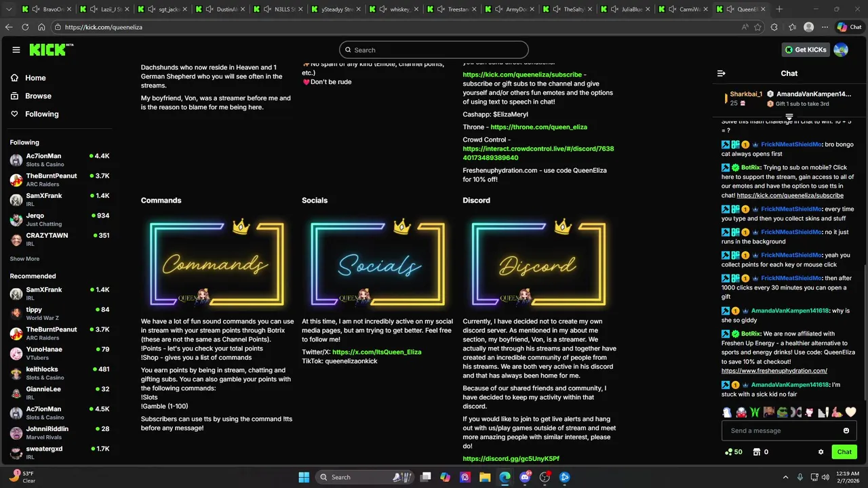The image size is (868, 488).
Task: Open OBS Studio from taskbar
Action: [x=545, y=477]
